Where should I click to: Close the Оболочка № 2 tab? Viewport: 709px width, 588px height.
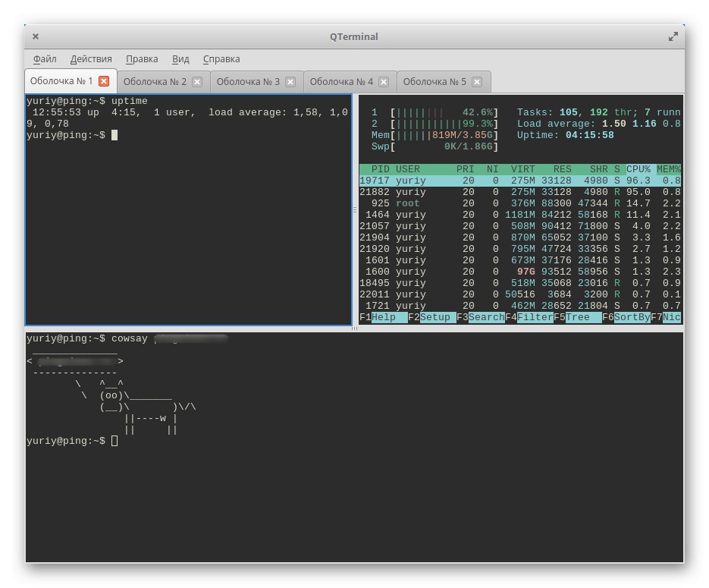[197, 82]
